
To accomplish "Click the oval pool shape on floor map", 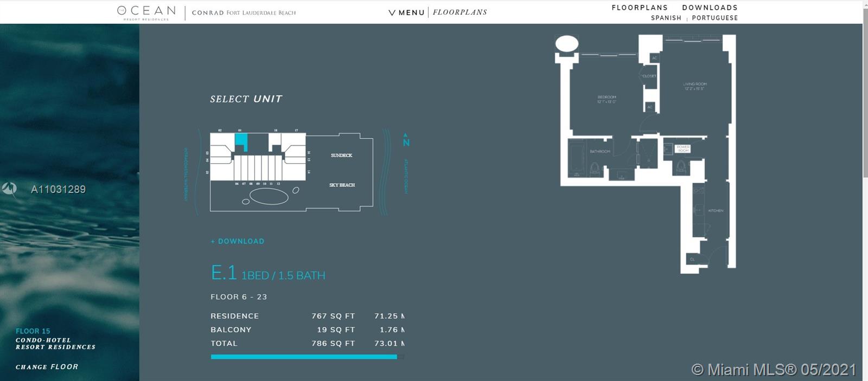I will [x=269, y=196].
